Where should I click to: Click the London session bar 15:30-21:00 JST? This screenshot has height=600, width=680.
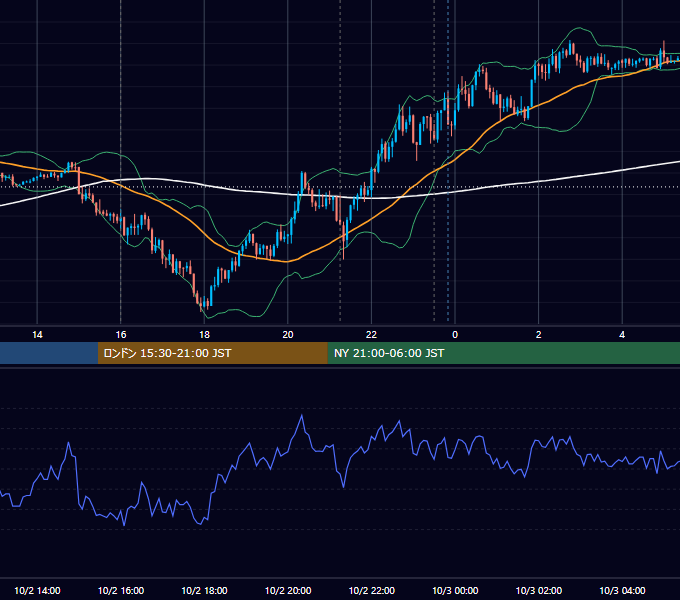tap(212, 353)
